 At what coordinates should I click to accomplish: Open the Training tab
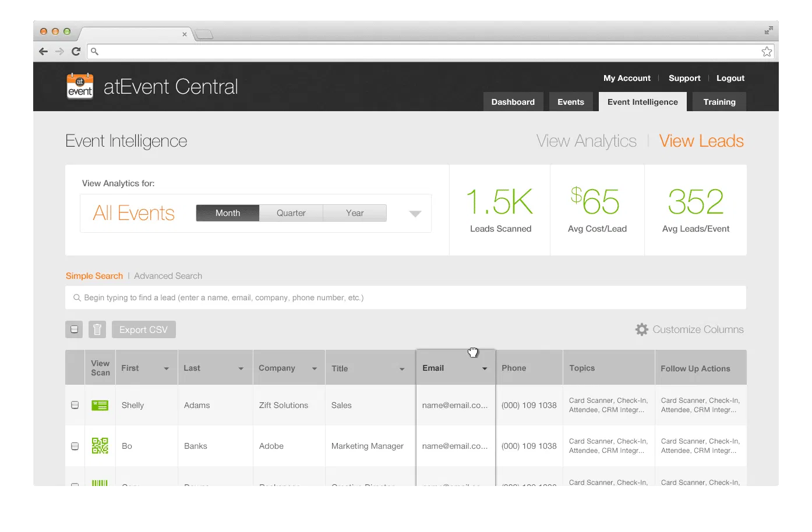(719, 102)
